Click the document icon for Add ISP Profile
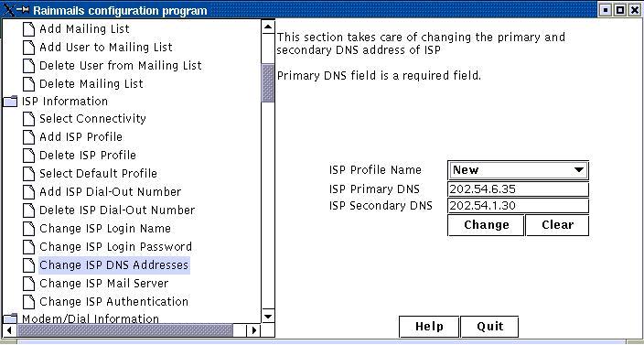 pyautogui.click(x=28, y=137)
